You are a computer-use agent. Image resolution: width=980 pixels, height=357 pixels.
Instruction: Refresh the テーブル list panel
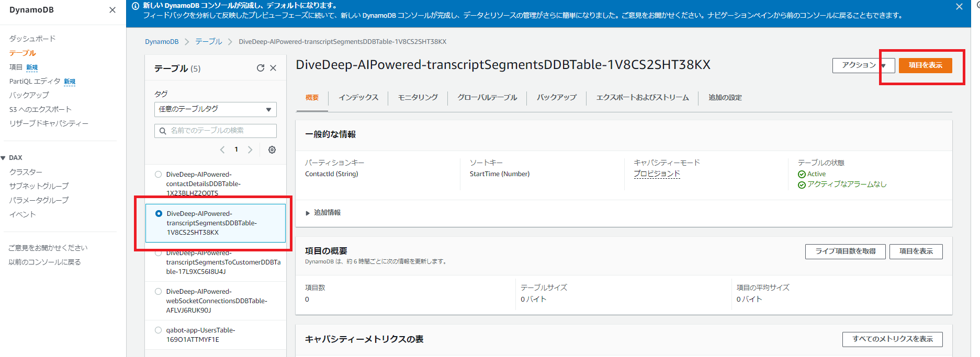click(x=261, y=68)
